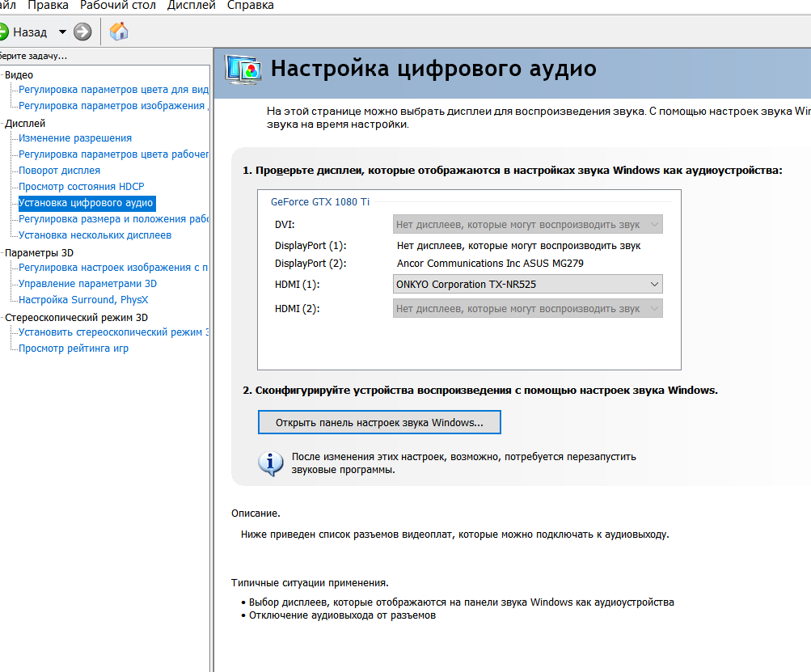Click the DVI label
811x672 pixels.
[285, 225]
